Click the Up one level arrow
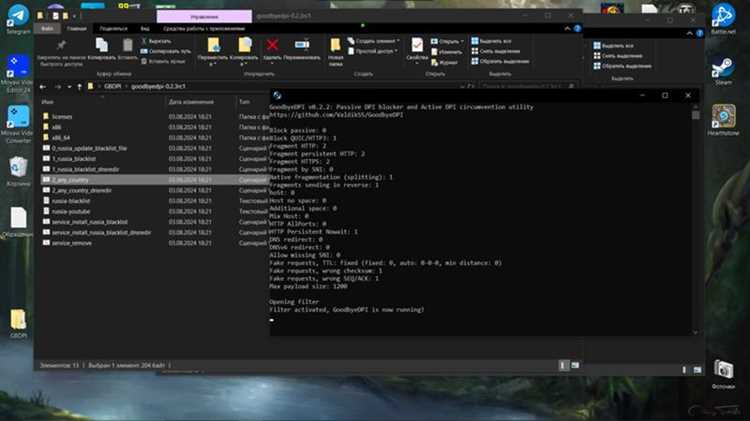The image size is (750, 421). [79, 87]
